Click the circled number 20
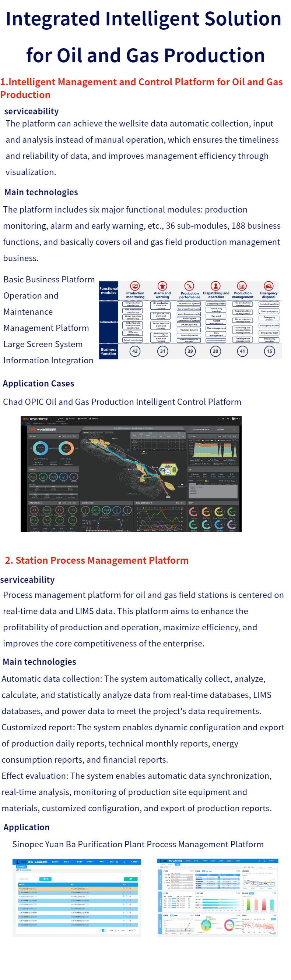Screen dimensions: 291x980 [215, 351]
